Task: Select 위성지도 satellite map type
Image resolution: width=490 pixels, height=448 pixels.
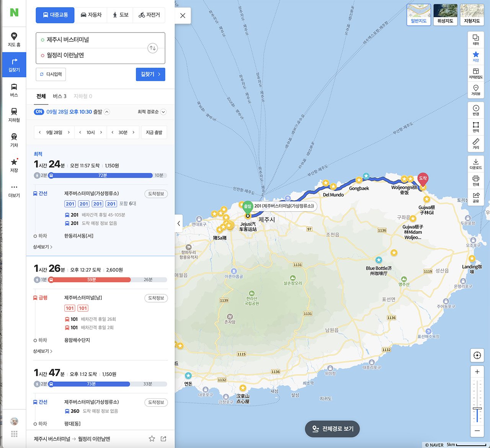Action: [446, 15]
